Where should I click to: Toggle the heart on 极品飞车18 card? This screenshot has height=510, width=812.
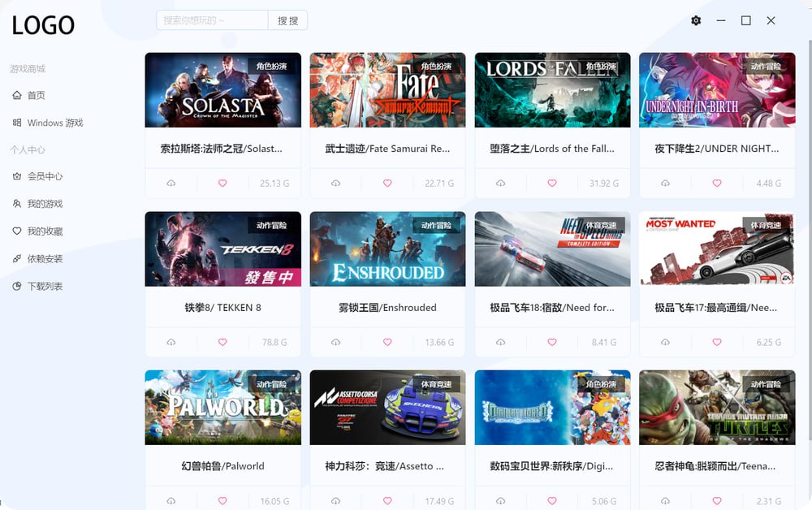point(551,342)
